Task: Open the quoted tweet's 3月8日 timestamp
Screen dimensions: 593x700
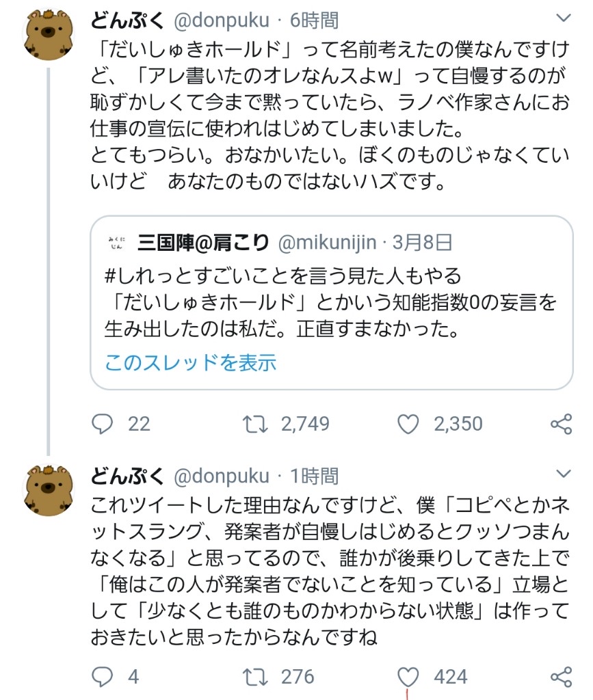Action: (x=425, y=242)
